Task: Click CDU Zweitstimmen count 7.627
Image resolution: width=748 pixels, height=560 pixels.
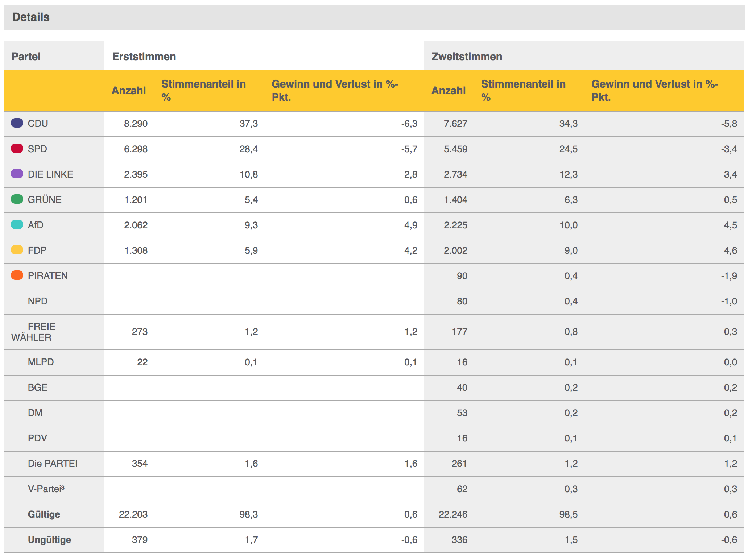Action: click(x=455, y=124)
